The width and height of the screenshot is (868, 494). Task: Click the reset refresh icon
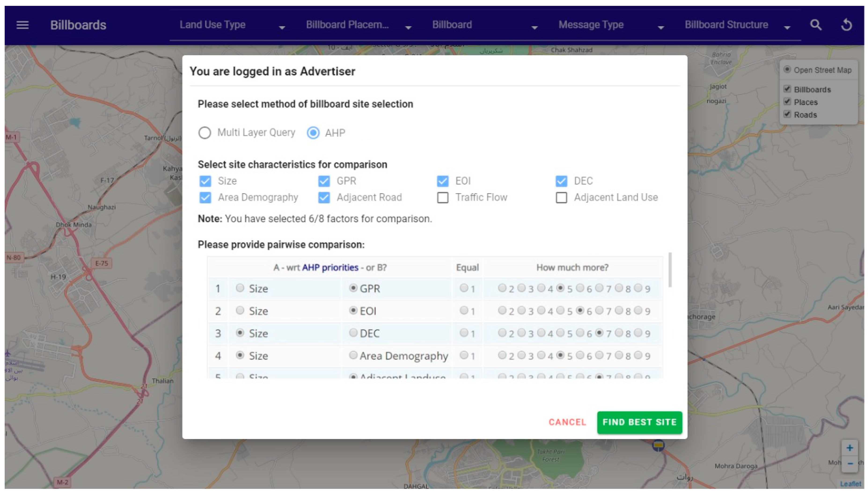click(846, 25)
